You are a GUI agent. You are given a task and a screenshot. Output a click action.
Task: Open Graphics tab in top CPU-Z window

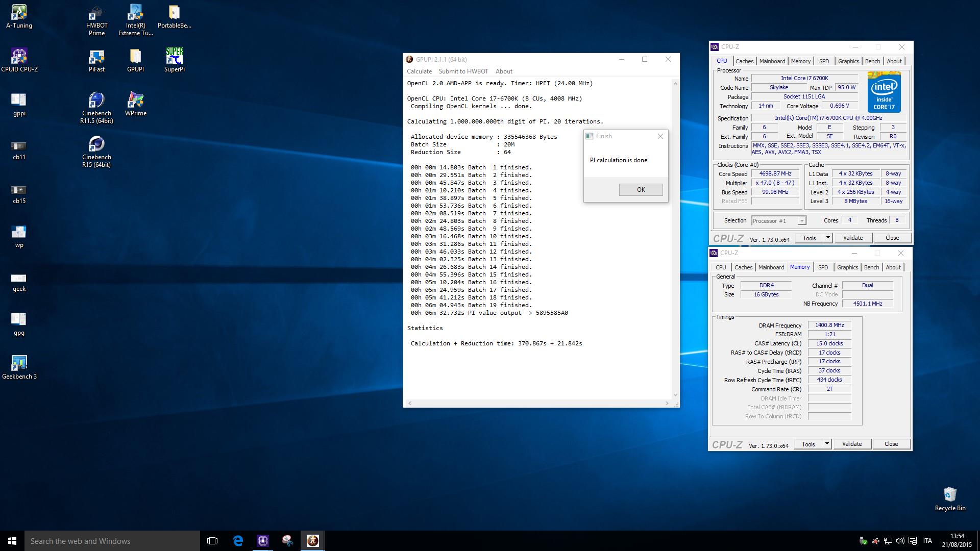(x=848, y=61)
